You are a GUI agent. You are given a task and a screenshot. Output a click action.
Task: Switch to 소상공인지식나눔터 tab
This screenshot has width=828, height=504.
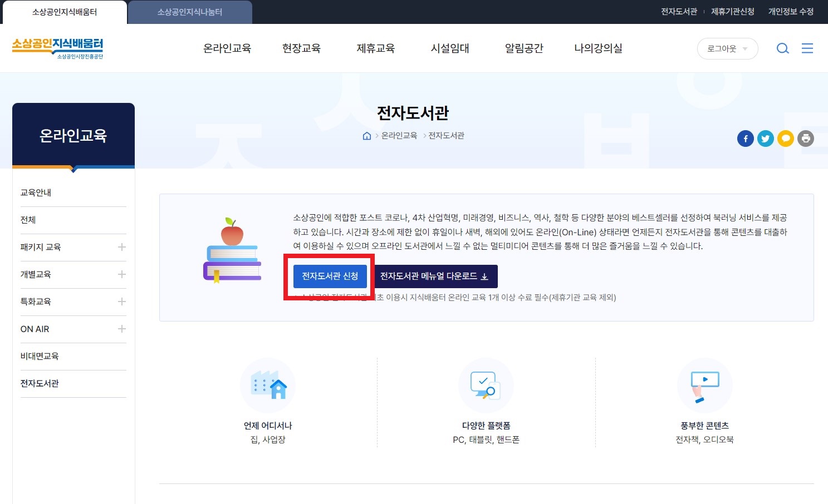190,12
